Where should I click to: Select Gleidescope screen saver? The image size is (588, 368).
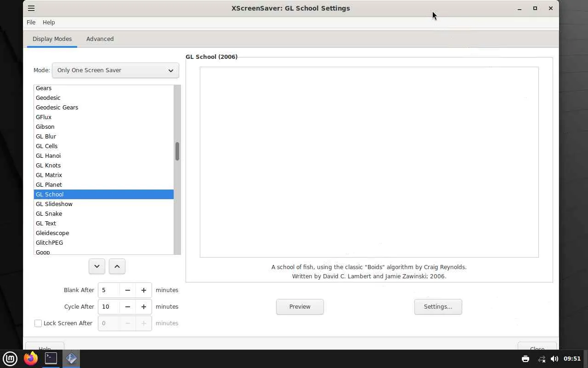(104, 233)
